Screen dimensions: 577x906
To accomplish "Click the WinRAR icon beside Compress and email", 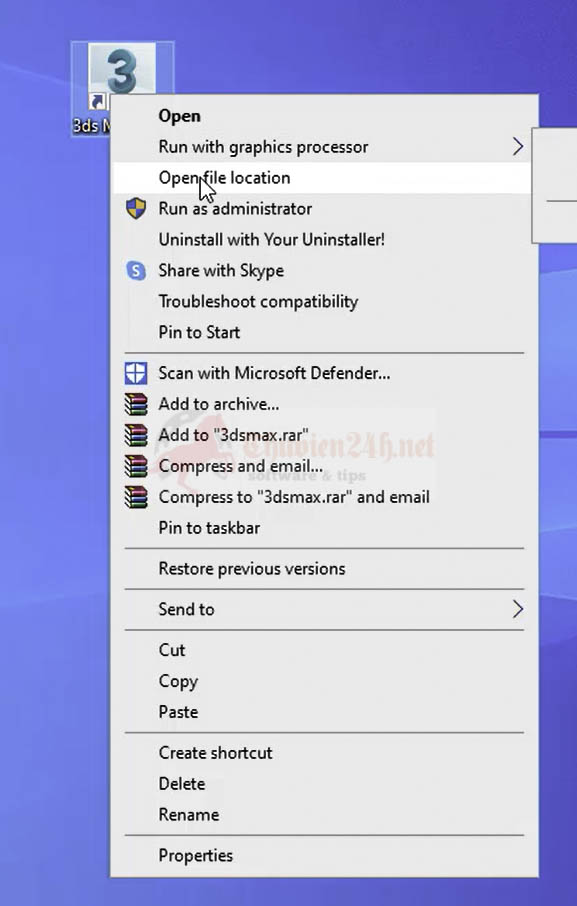I will tap(136, 466).
